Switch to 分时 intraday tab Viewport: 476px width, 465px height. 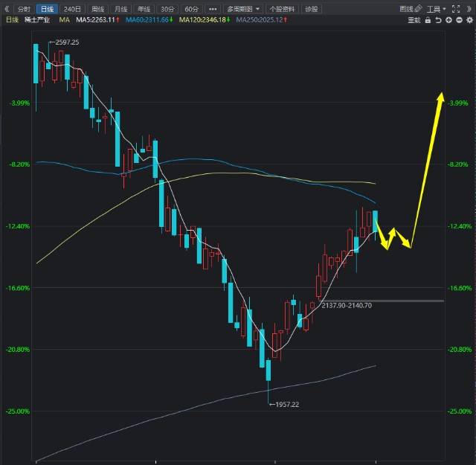24,9
